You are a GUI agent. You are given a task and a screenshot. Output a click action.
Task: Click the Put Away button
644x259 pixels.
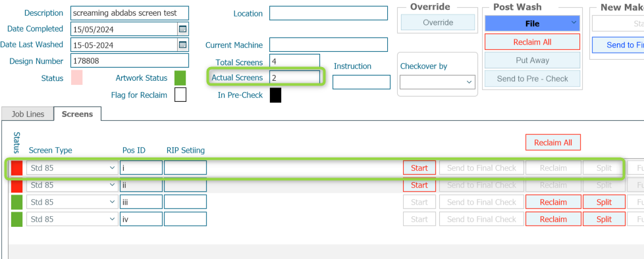pos(532,60)
